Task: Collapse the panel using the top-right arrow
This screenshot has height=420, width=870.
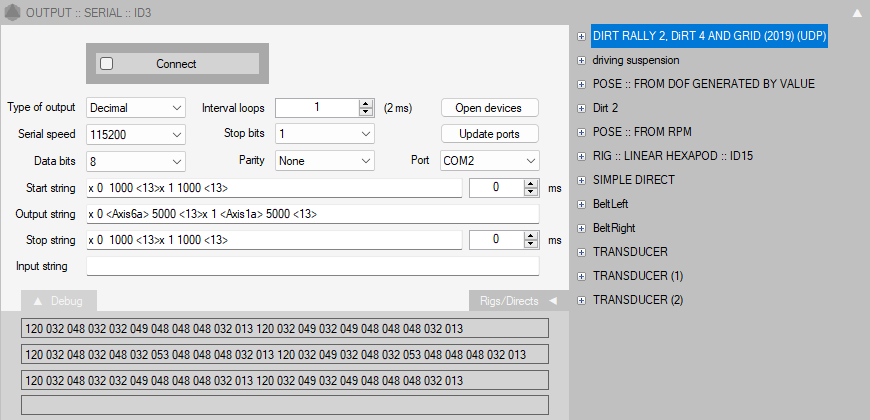Action: pyautogui.click(x=856, y=13)
